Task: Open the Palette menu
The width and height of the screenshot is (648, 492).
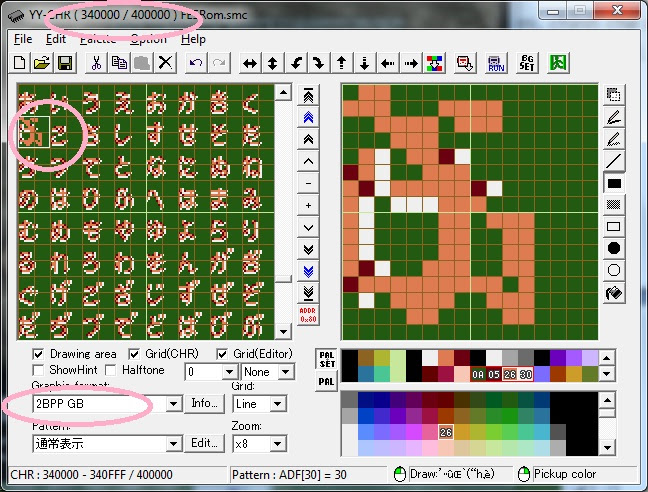Action: pyautogui.click(x=98, y=39)
